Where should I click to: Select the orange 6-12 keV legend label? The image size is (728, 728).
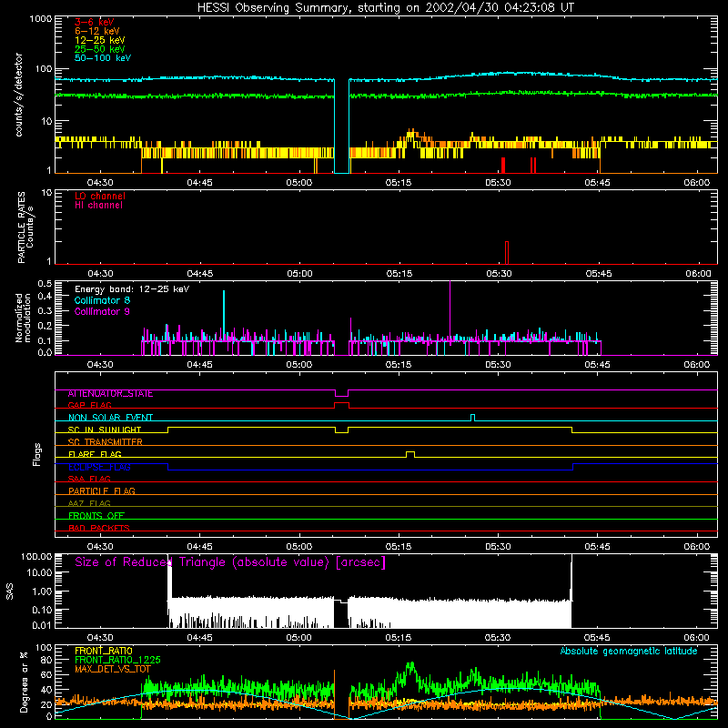97,31
